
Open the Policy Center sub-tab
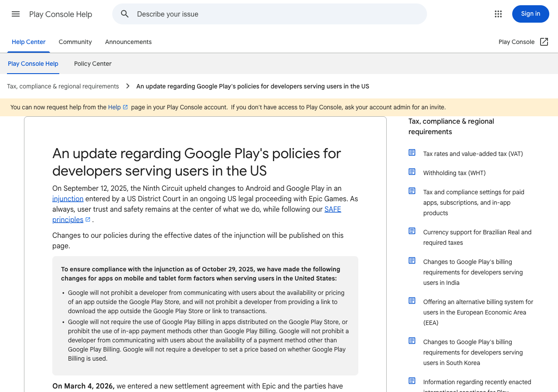point(93,64)
